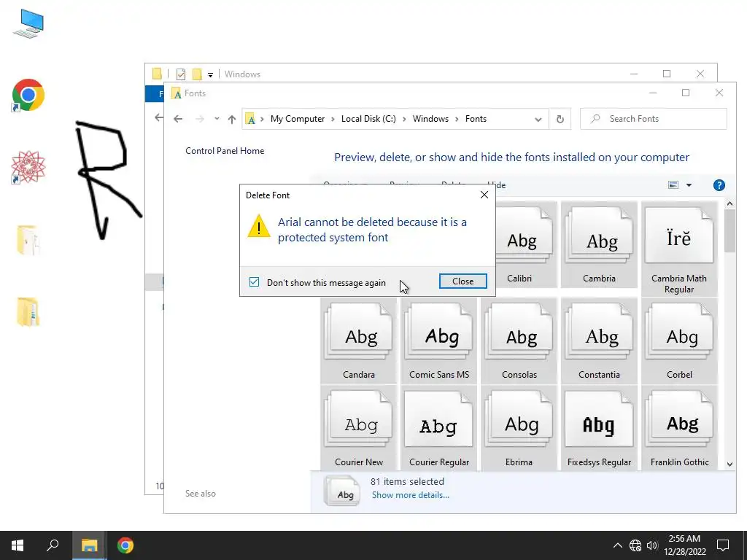Viewport: 747px width, 560px height.
Task: Select the Constantia font tile
Action: pos(600,341)
